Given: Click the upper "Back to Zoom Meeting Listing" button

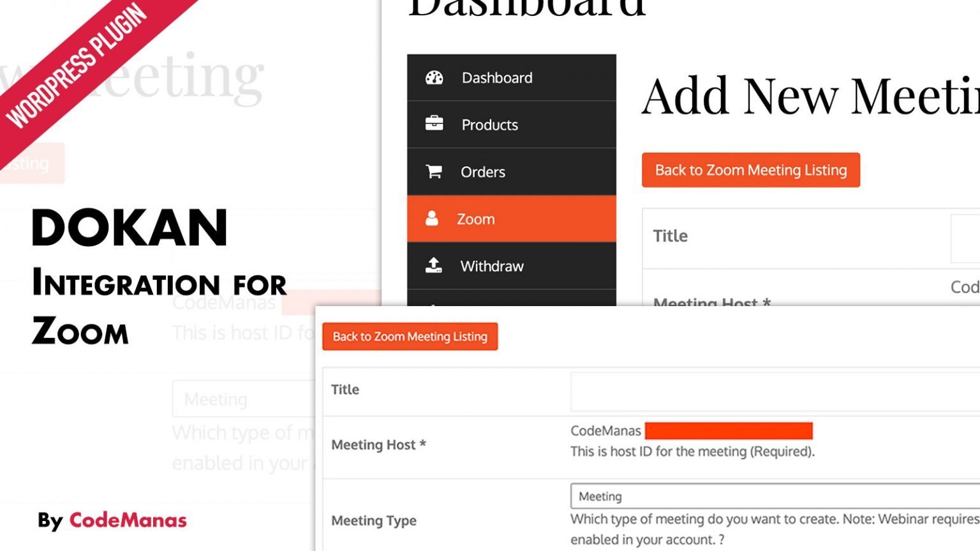Looking at the screenshot, I should point(750,170).
